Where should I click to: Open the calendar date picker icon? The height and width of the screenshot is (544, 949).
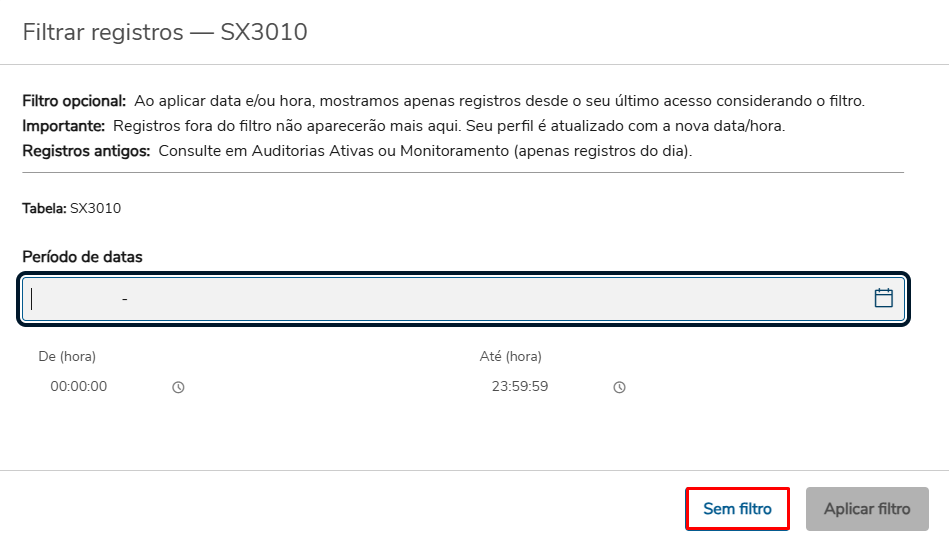click(883, 298)
